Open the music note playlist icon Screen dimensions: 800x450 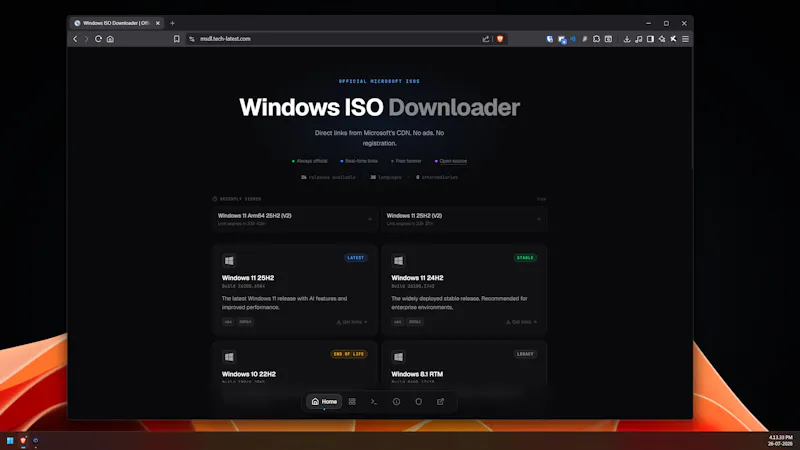click(x=639, y=39)
